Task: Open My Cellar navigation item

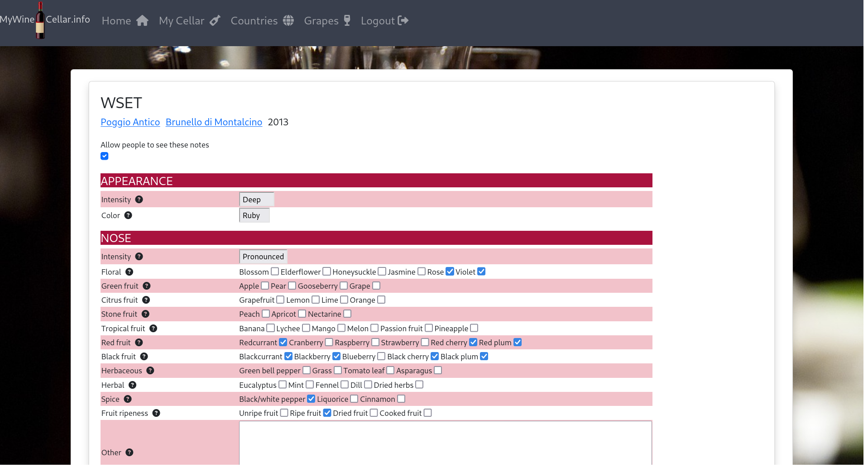Action: click(x=190, y=21)
